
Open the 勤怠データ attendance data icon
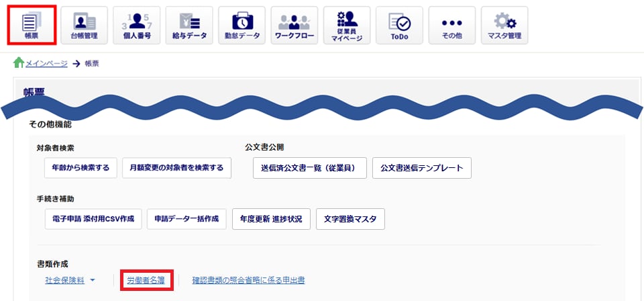pyautogui.click(x=241, y=26)
